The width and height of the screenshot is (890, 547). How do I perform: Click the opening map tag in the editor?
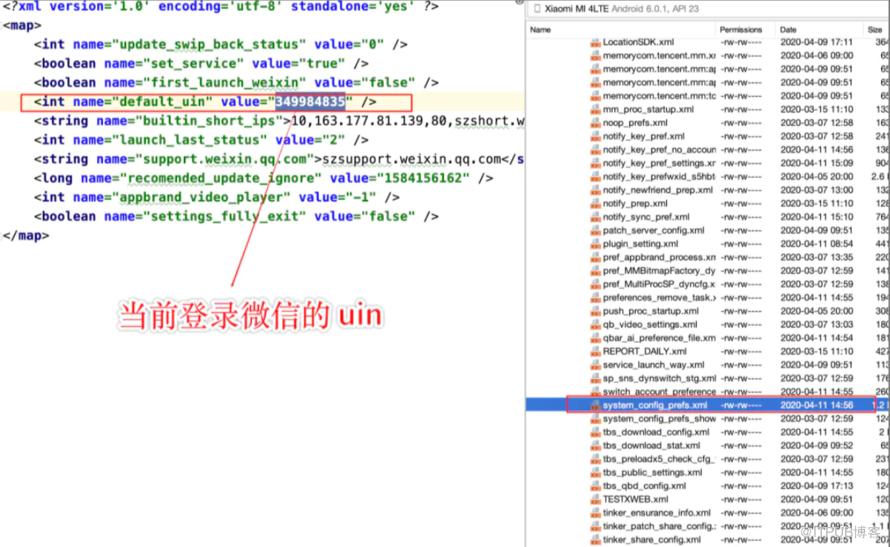[22, 26]
